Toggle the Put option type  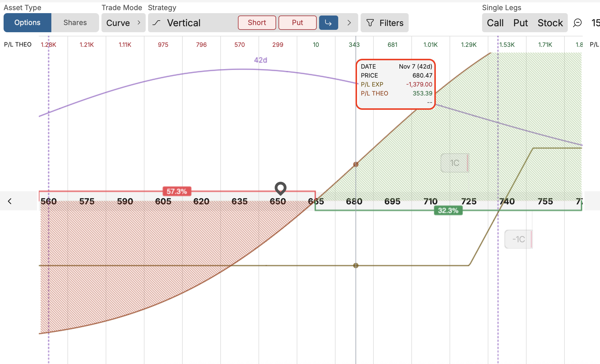click(x=297, y=23)
